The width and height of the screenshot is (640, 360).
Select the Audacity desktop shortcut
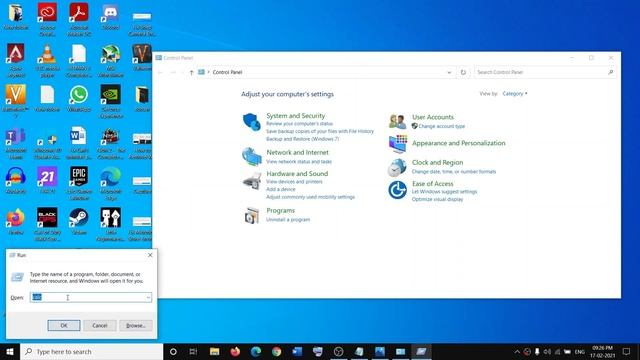click(x=16, y=180)
